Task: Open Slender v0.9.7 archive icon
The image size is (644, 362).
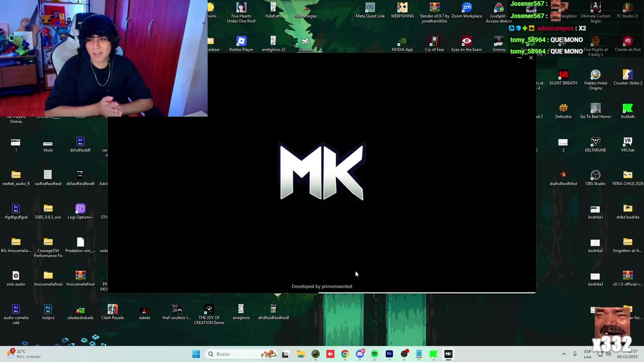Action: pyautogui.click(x=434, y=13)
